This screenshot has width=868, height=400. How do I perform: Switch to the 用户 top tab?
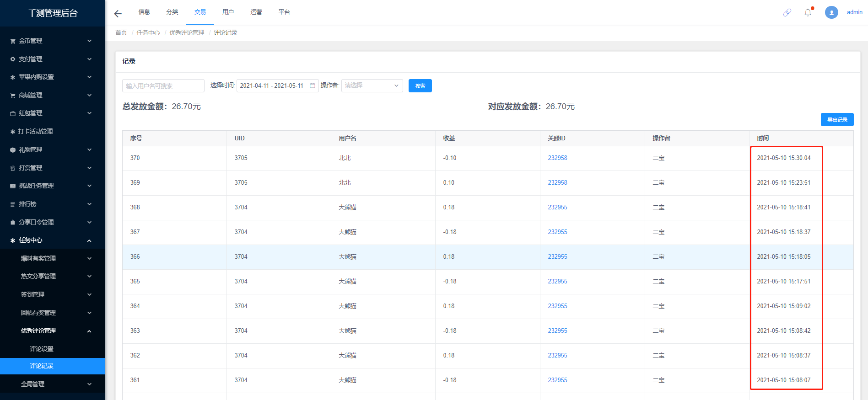[228, 12]
